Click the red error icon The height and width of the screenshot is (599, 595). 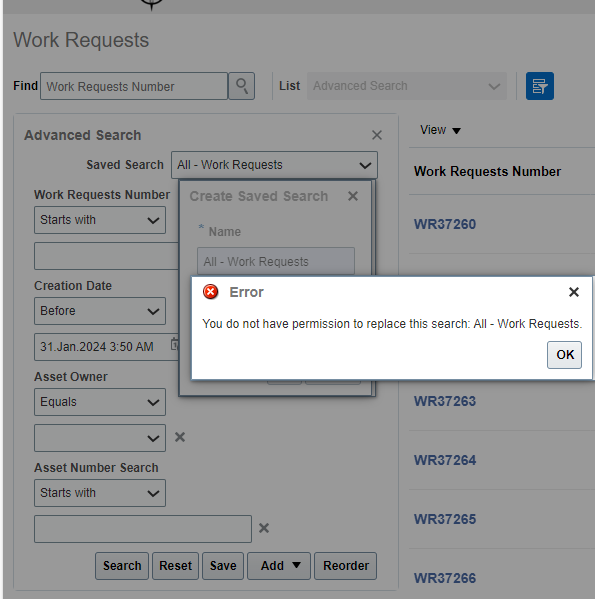point(210,292)
